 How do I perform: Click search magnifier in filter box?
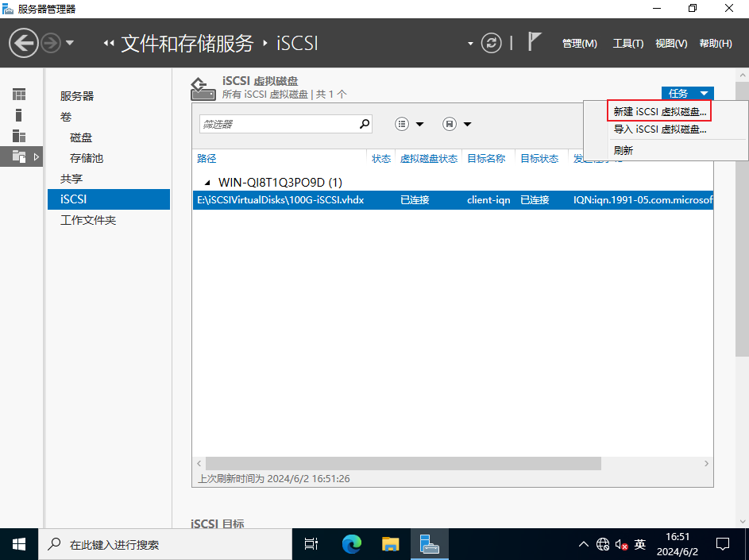click(x=365, y=124)
